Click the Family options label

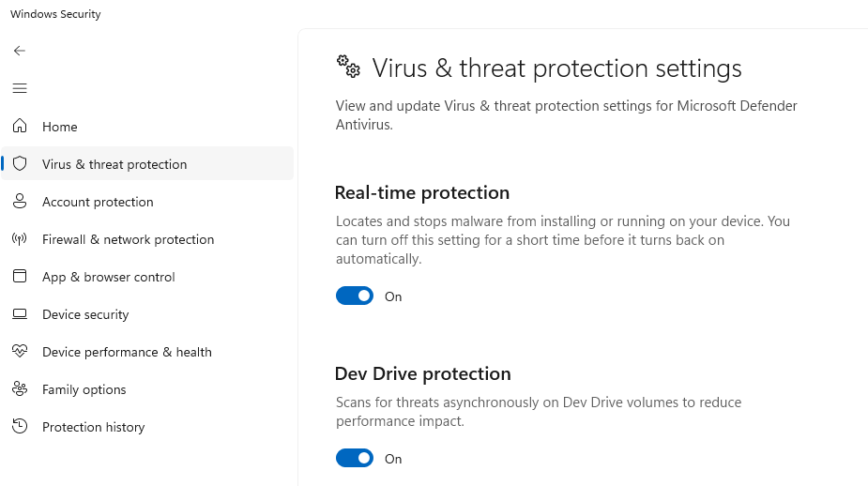[84, 389]
